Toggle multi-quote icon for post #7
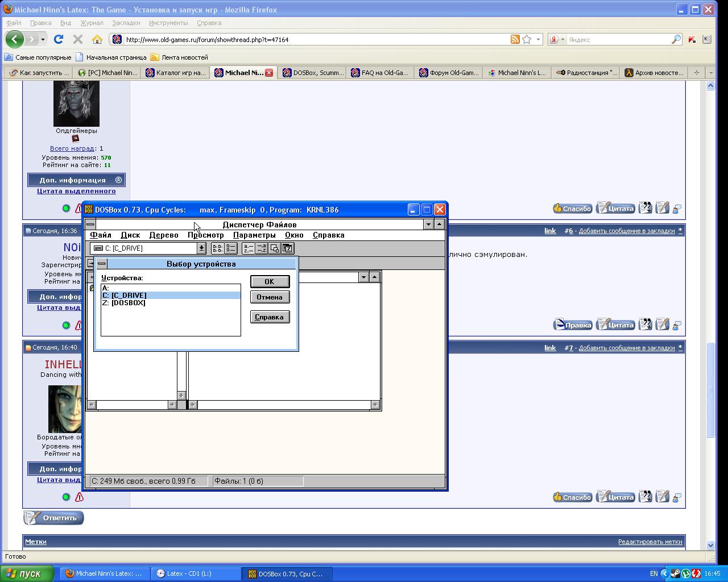728x582 pixels. (645, 497)
